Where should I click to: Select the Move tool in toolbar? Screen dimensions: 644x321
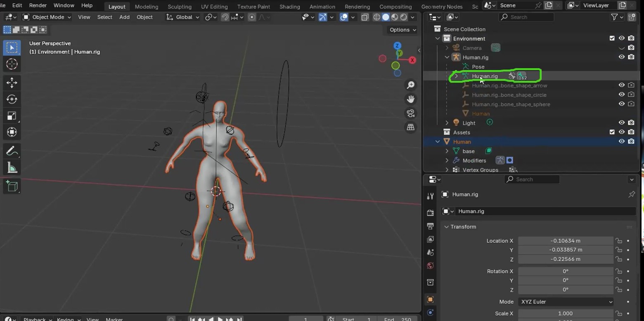[x=12, y=83]
